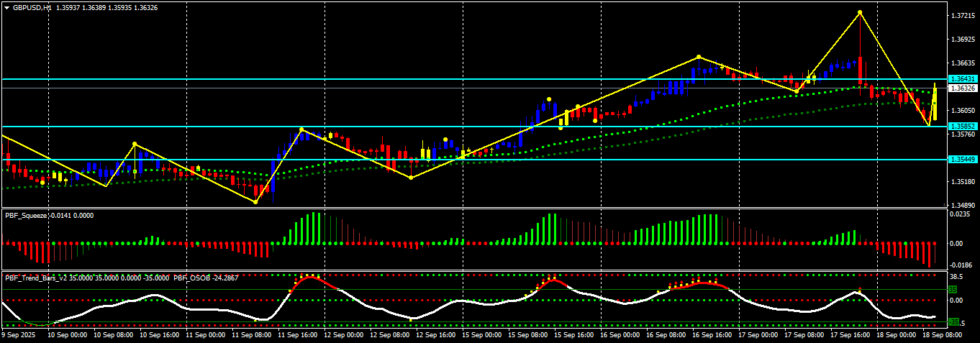This screenshot has width=980, height=343.
Task: Click the OHLC value 1.36326 in the chart header
Action: (x=145, y=7)
